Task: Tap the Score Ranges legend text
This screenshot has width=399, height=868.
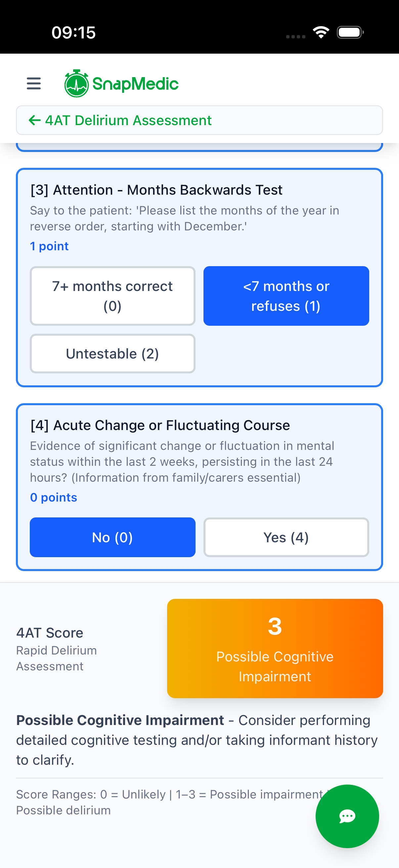Action: pos(168,802)
